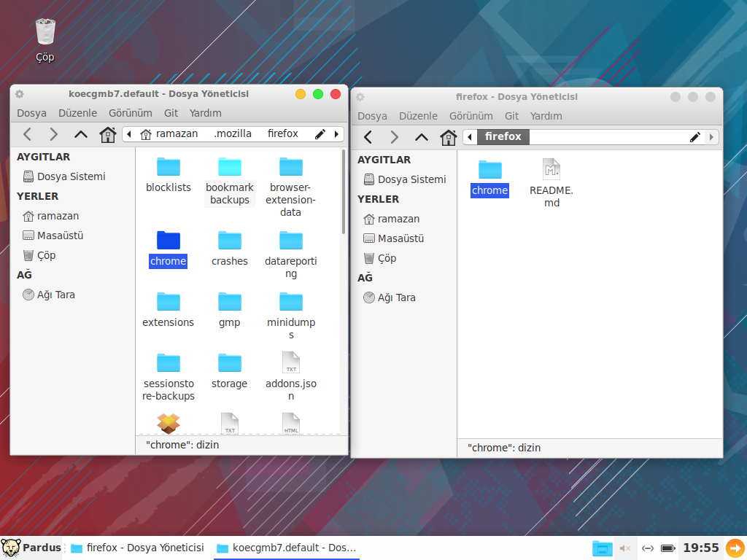The image size is (747, 560).
Task: Open window menu gear in firefox title bar
Action: point(360,97)
